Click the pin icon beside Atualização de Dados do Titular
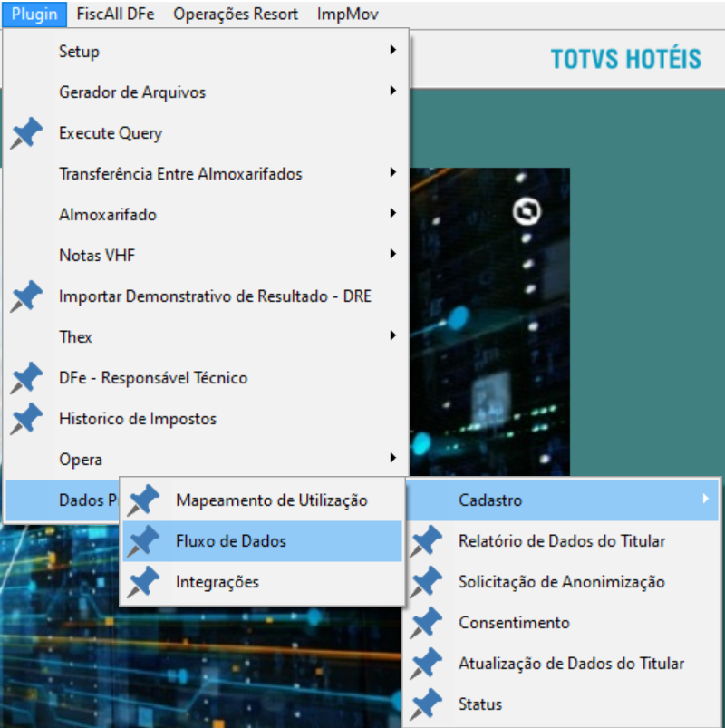 426,664
